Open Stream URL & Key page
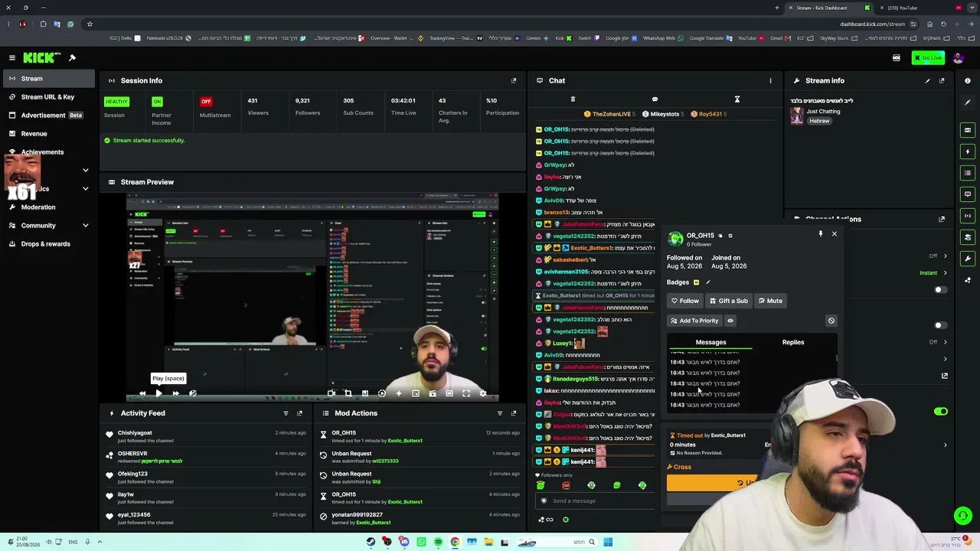 point(47,97)
